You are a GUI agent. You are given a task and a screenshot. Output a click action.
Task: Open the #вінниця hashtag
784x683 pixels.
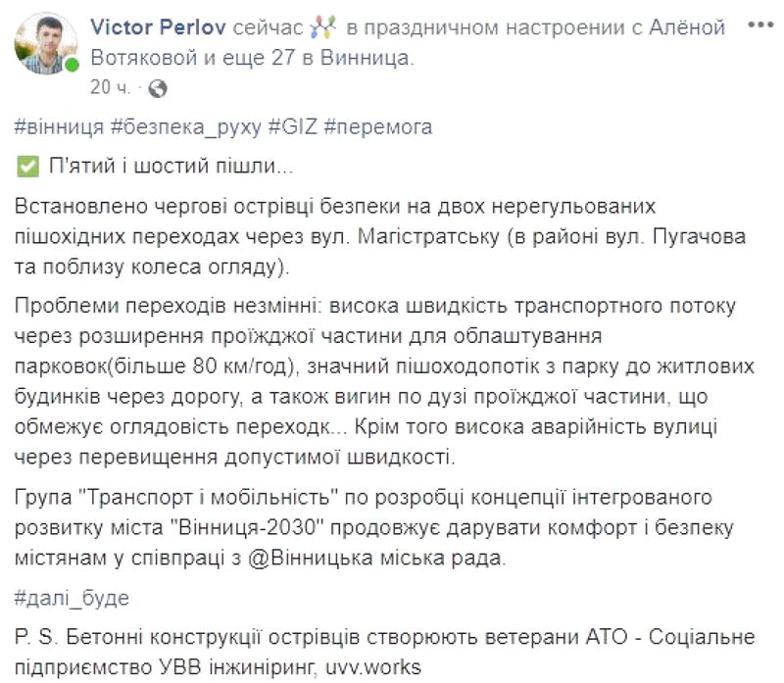click(59, 127)
